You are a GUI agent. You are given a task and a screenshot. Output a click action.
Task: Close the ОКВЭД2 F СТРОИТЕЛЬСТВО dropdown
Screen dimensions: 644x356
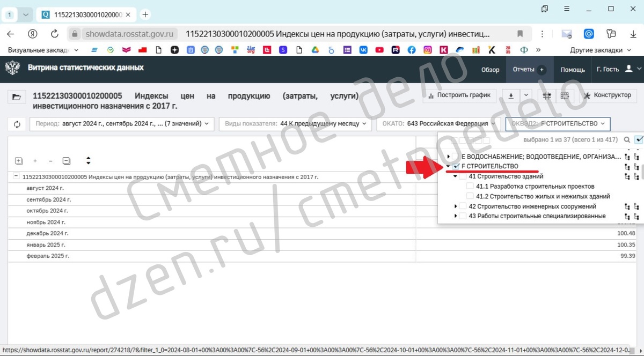point(558,124)
